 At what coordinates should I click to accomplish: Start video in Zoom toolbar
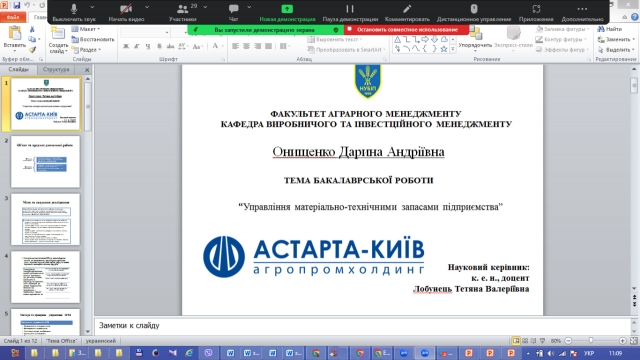[x=126, y=12]
